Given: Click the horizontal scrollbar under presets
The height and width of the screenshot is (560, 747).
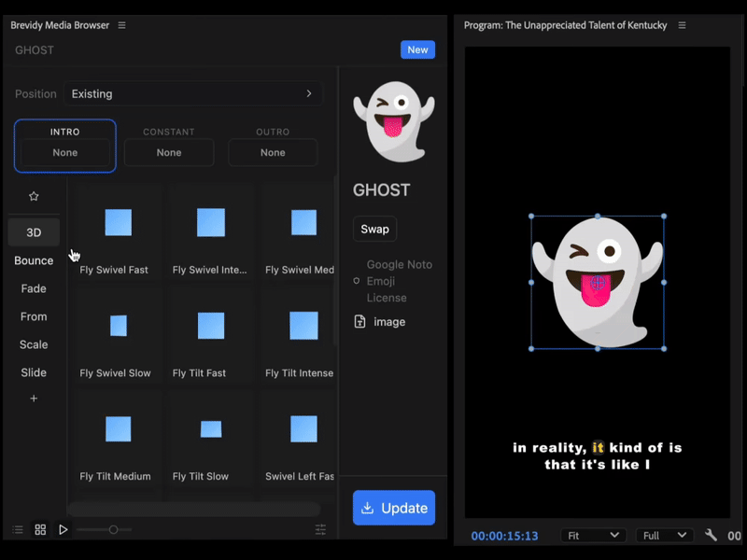Looking at the screenshot, I should [194, 509].
